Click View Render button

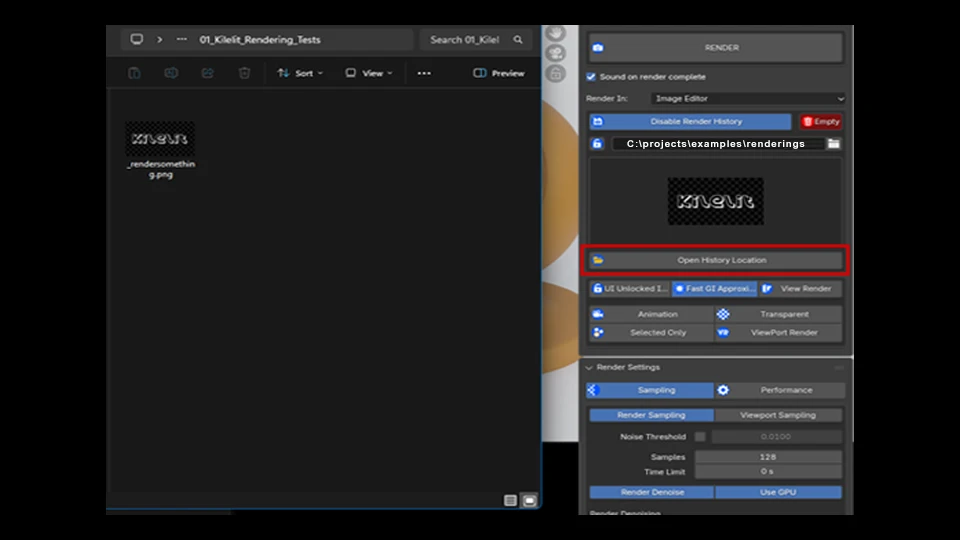point(800,288)
